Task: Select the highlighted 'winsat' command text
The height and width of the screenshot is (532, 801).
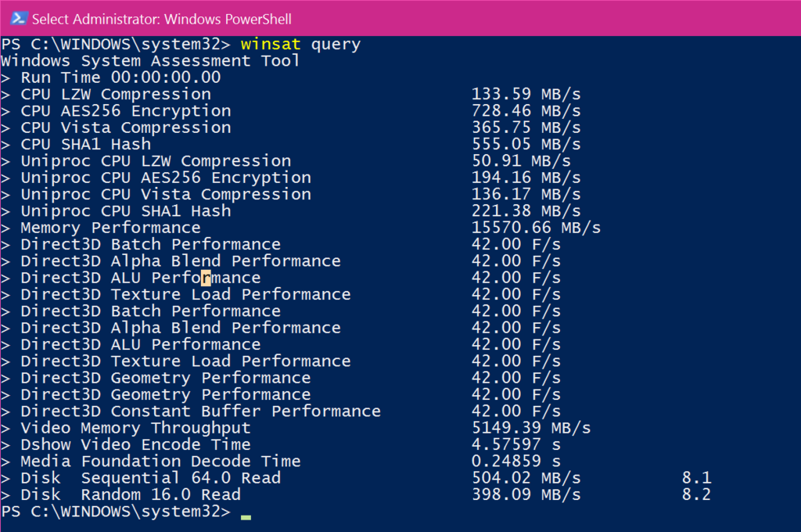Action: 270,44
